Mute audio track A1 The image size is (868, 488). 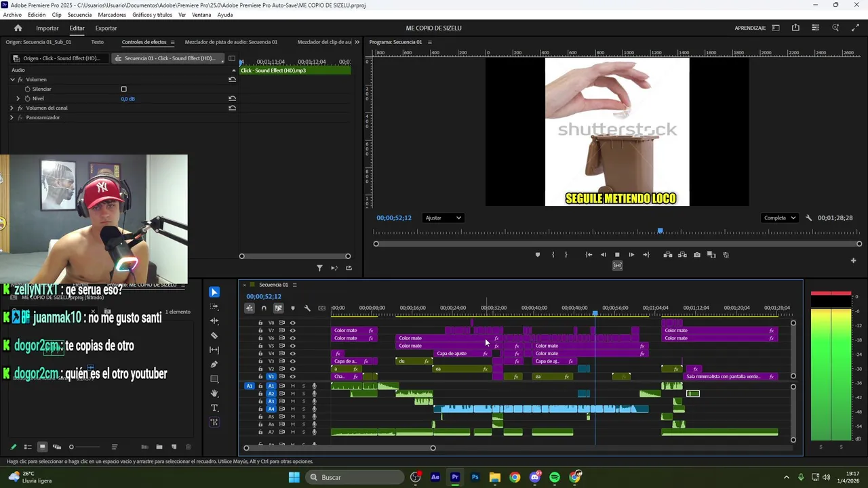coord(293,386)
